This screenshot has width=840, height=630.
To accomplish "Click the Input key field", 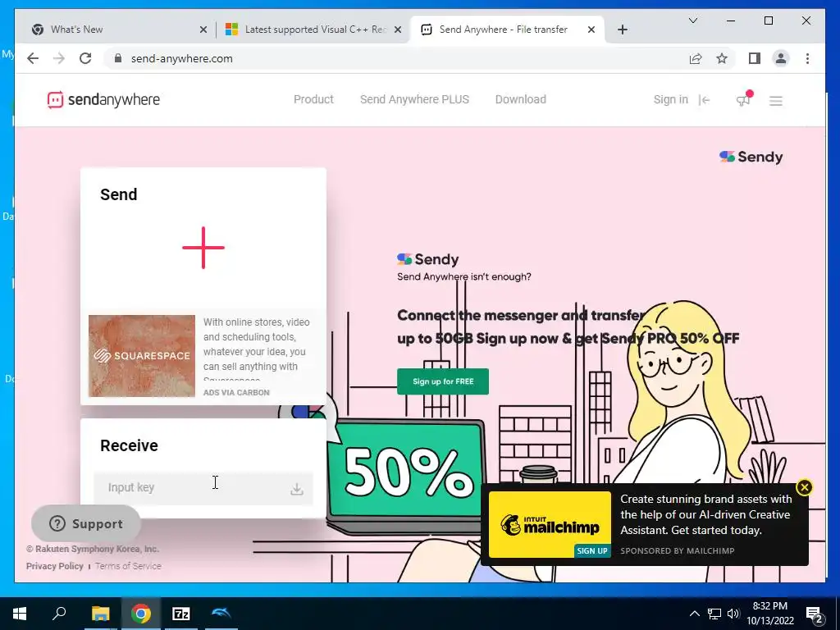I will click(x=203, y=488).
